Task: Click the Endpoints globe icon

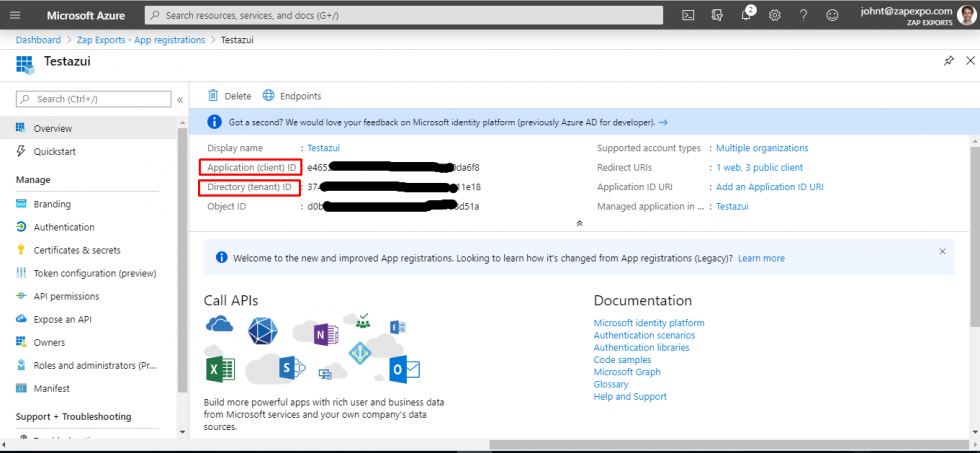Action: pyautogui.click(x=269, y=96)
